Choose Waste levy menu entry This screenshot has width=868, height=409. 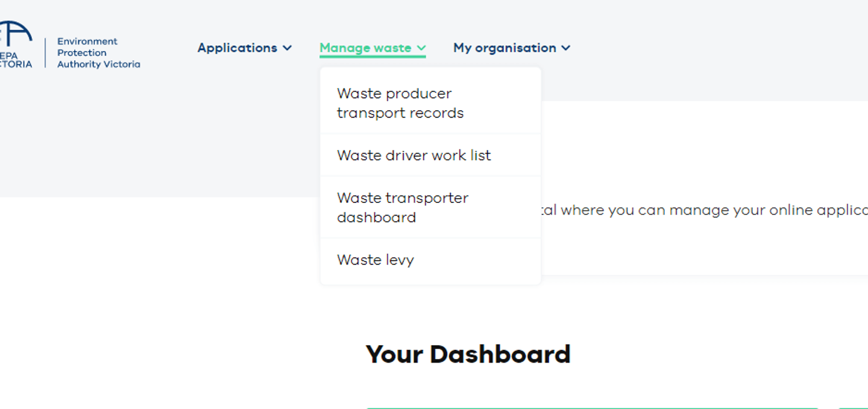pyautogui.click(x=430, y=260)
